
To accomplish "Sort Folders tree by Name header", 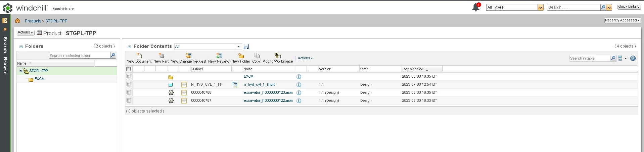I will pos(55,63).
